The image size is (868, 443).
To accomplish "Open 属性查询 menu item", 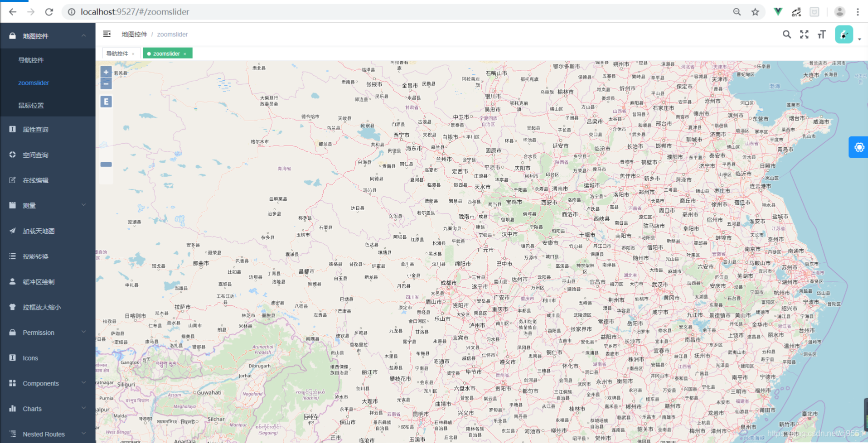I will point(48,129).
